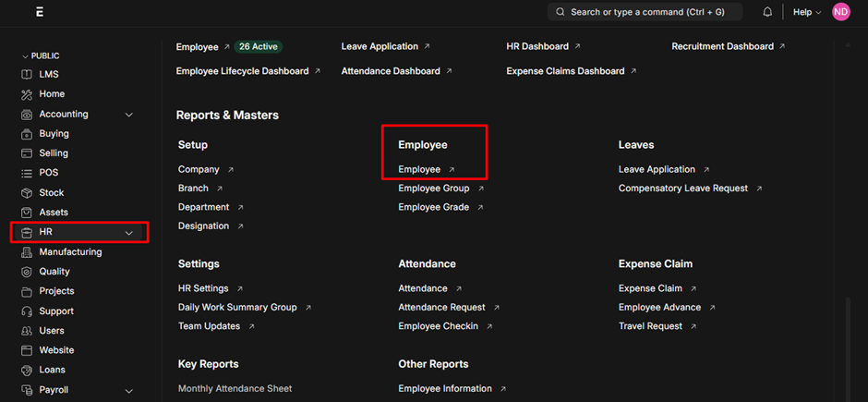Open Employee Grade link

(433, 207)
